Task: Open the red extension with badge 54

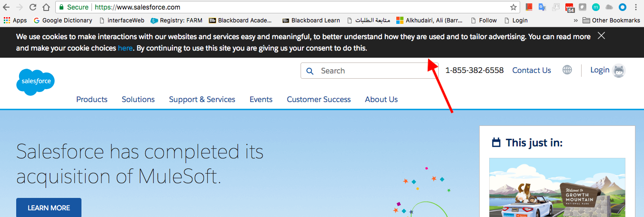Action: point(569,8)
